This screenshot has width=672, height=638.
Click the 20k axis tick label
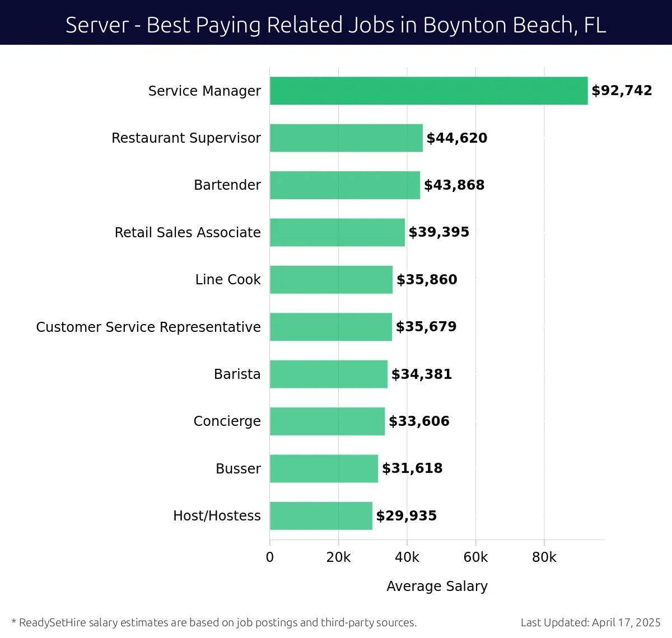338,557
